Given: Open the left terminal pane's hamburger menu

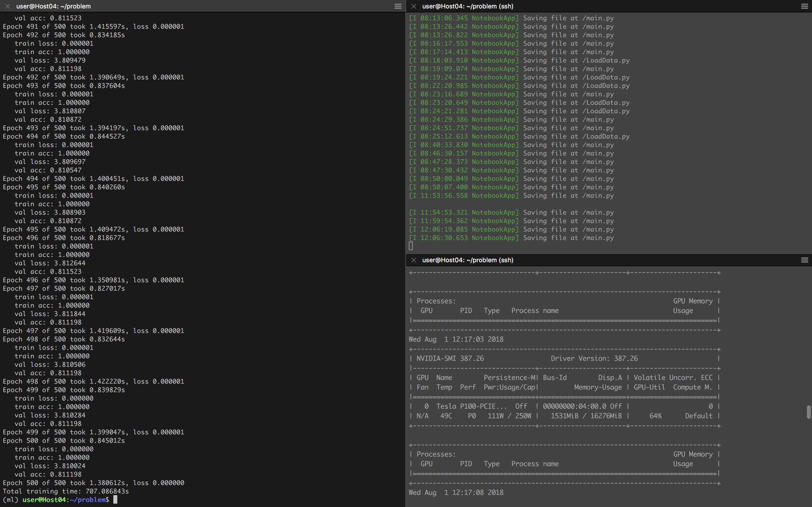Looking at the screenshot, I should coord(398,6).
